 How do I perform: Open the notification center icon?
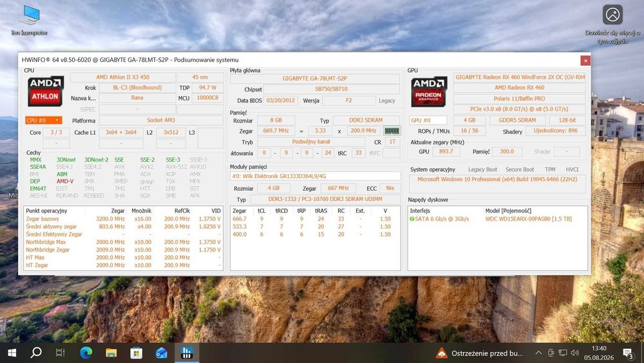click(x=627, y=353)
